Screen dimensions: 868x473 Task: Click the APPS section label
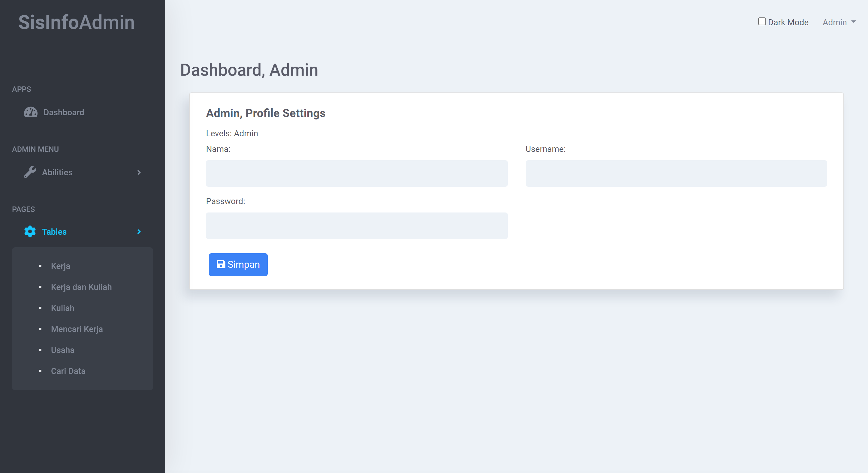coord(22,89)
